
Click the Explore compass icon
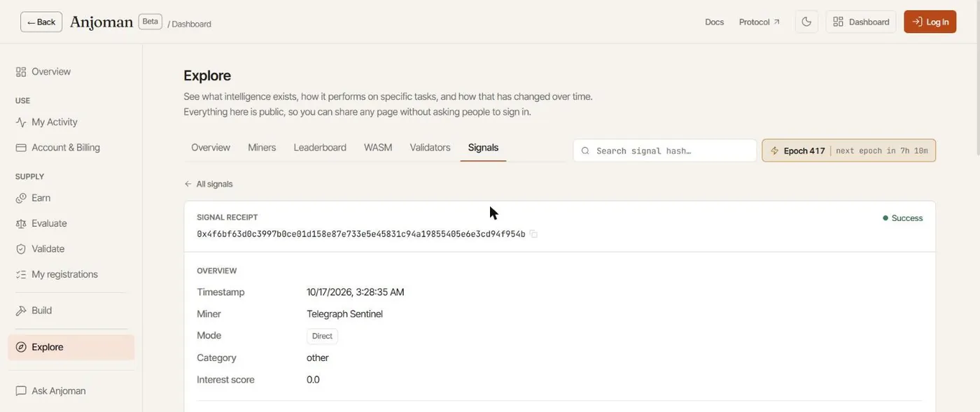(21, 347)
